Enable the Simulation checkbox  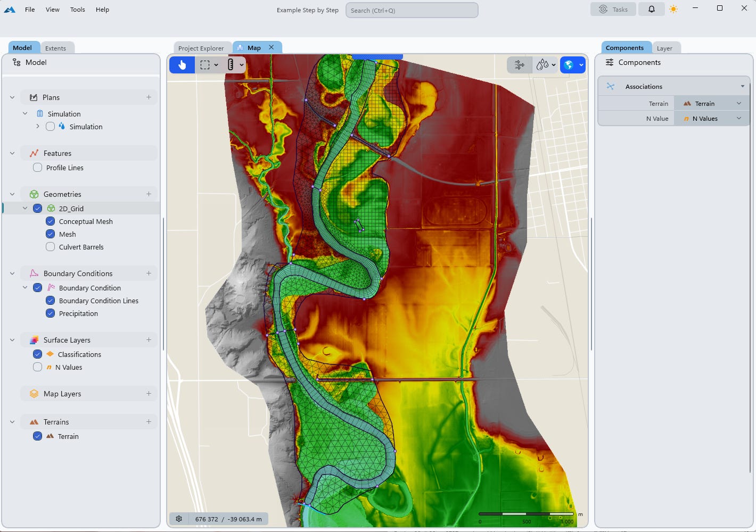[50, 127]
